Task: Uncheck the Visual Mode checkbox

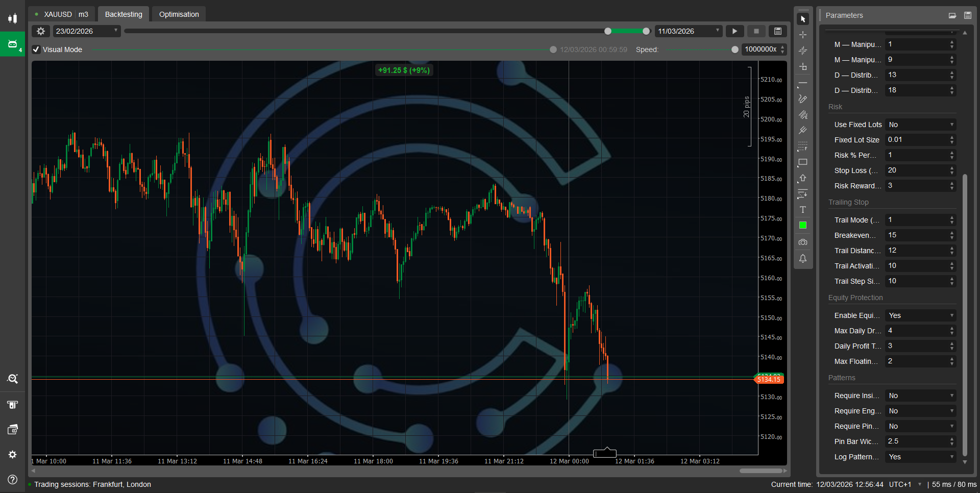Action: coord(36,50)
